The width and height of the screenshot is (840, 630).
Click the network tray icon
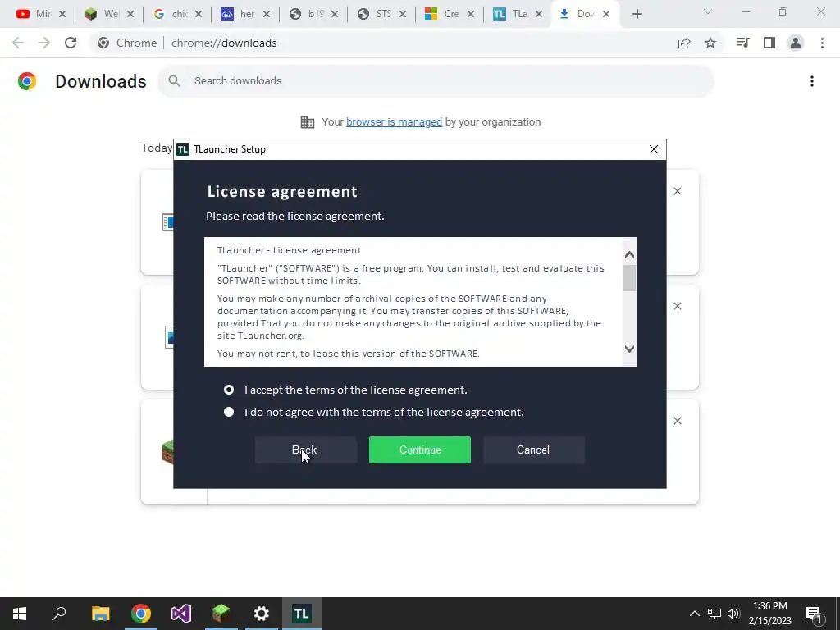pos(714,614)
